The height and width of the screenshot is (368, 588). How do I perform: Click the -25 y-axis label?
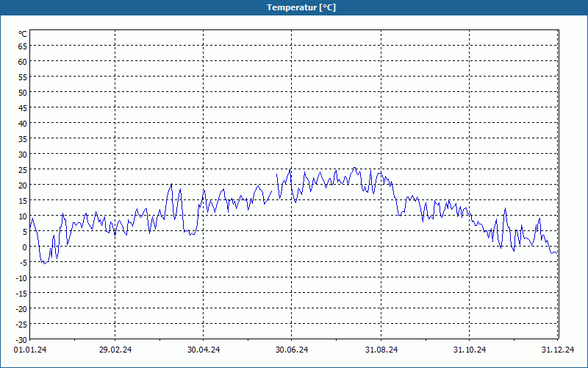[21, 325]
